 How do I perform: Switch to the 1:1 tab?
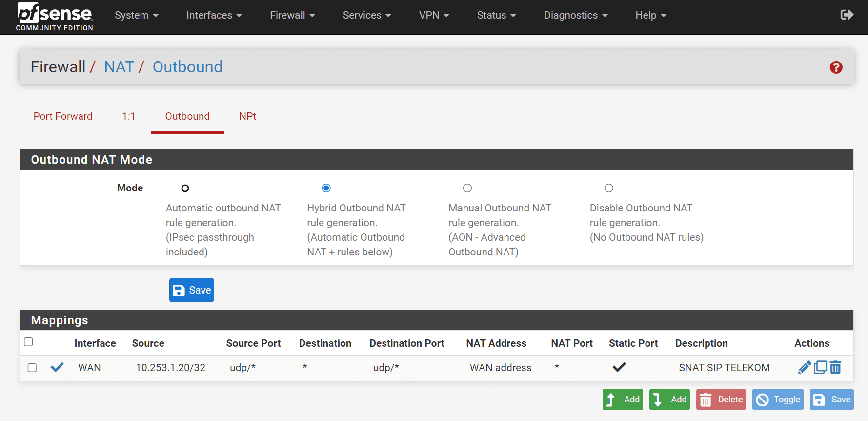pyautogui.click(x=128, y=116)
